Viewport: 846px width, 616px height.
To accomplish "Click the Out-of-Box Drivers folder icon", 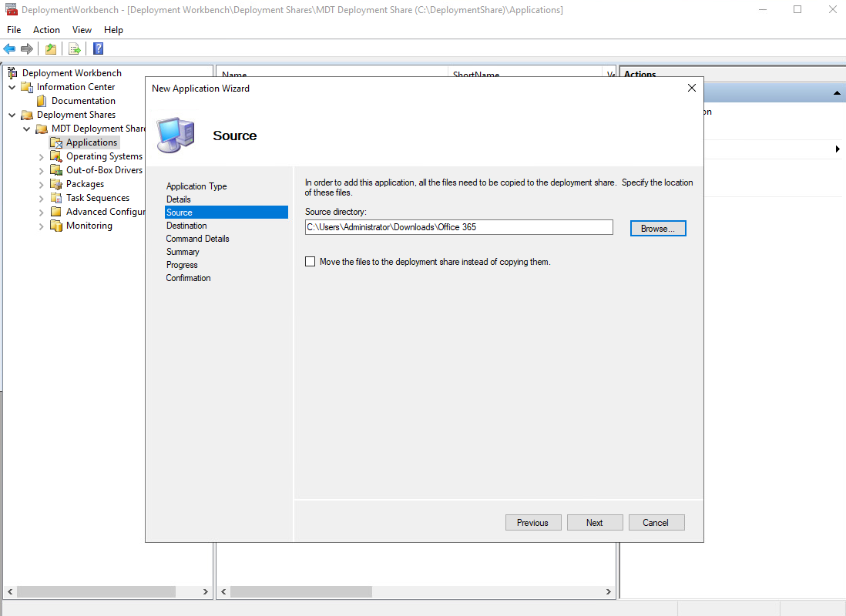I will click(x=56, y=170).
